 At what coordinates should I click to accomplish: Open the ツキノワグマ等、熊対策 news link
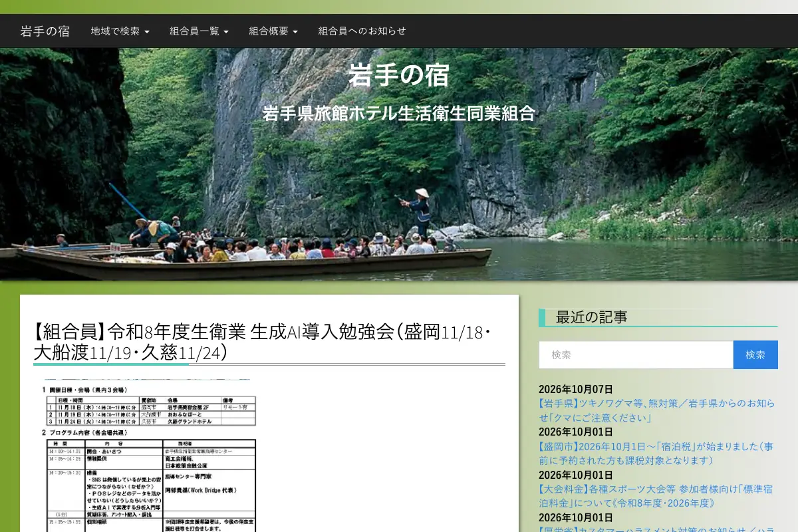[656, 410]
